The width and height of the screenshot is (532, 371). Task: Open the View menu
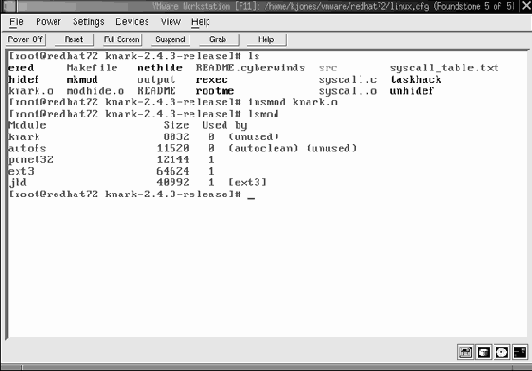[170, 22]
